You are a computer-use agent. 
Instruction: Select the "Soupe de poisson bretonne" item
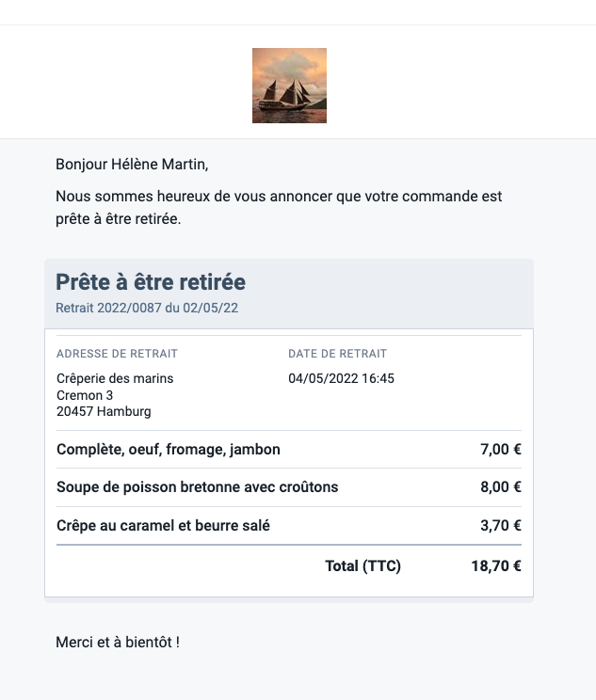pos(198,487)
